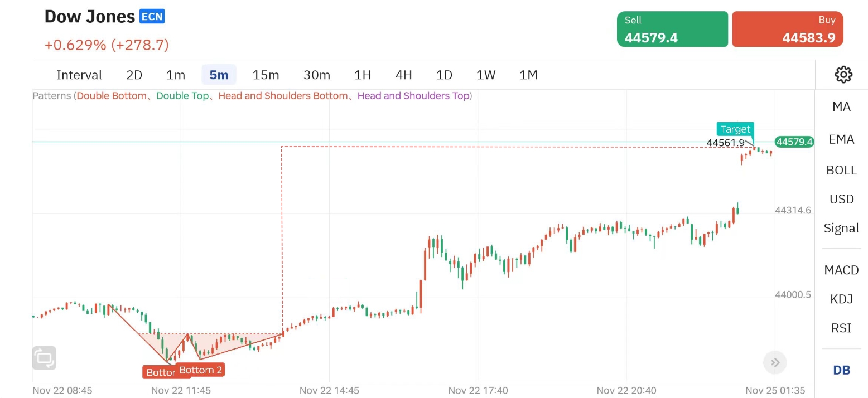This screenshot has width=868, height=398.
Task: Click the Target label on the chart
Action: pos(735,129)
